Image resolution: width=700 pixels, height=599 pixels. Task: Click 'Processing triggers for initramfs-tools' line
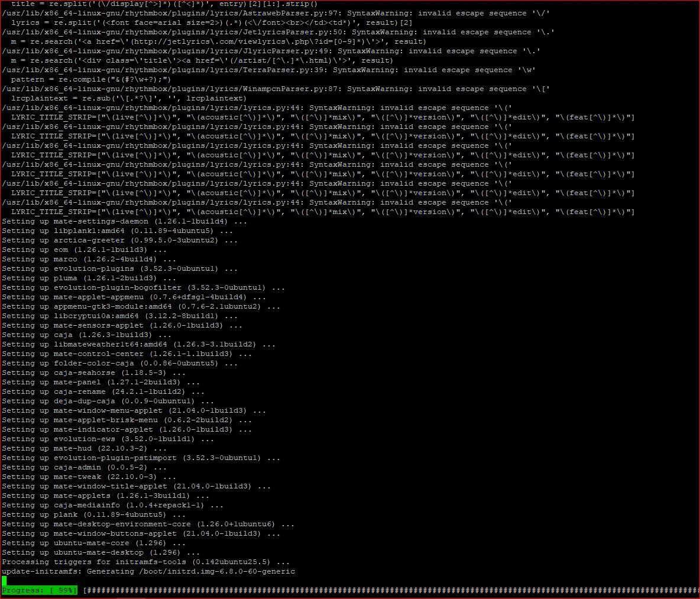pyautogui.click(x=145, y=562)
